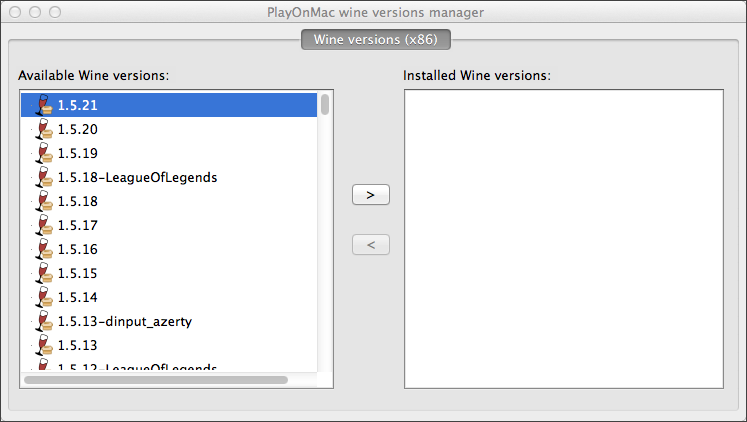Click the wine icon next to 1.5.13

(43, 345)
